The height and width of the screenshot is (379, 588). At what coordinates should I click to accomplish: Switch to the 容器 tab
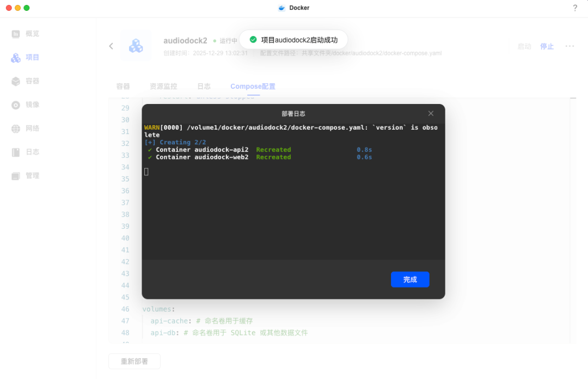[x=123, y=86]
